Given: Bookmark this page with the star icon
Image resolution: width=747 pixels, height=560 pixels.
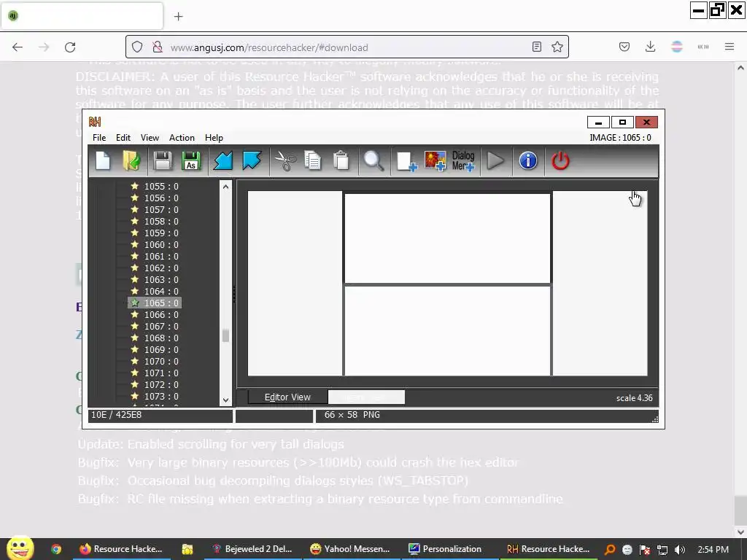Looking at the screenshot, I should pos(557,47).
